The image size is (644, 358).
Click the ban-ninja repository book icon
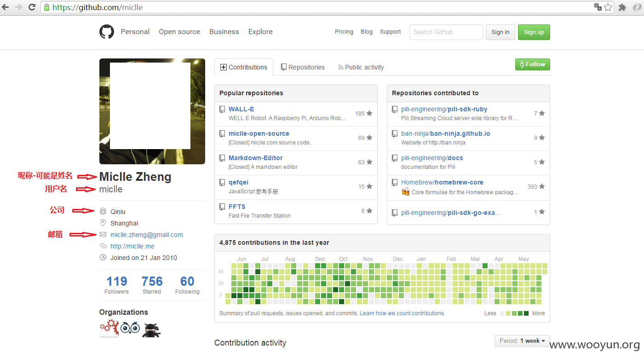click(395, 134)
